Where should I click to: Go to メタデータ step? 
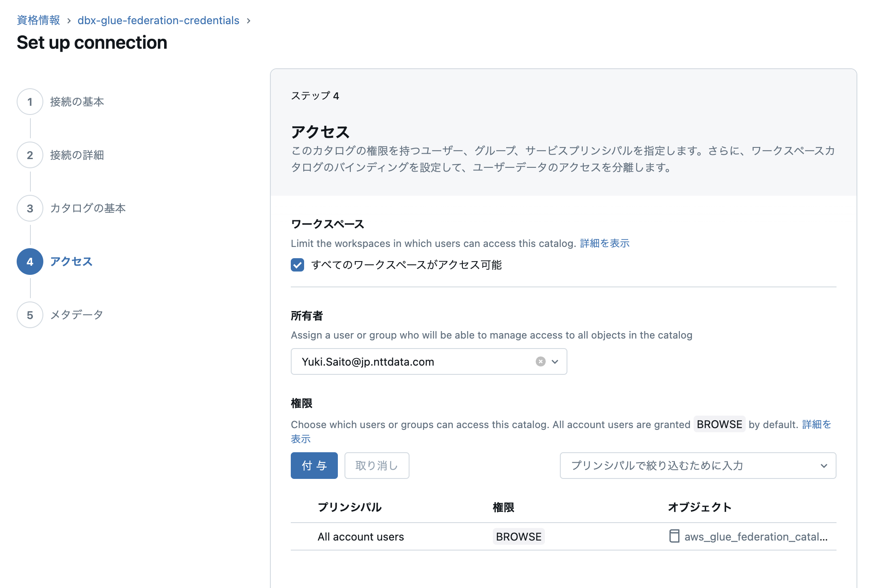pos(77,315)
